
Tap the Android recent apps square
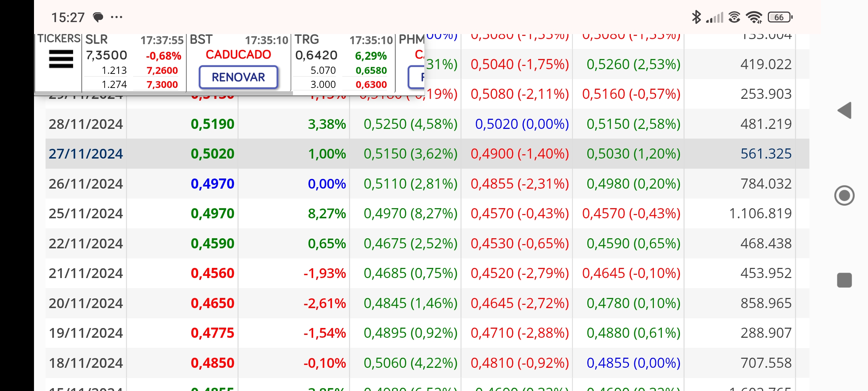844,280
